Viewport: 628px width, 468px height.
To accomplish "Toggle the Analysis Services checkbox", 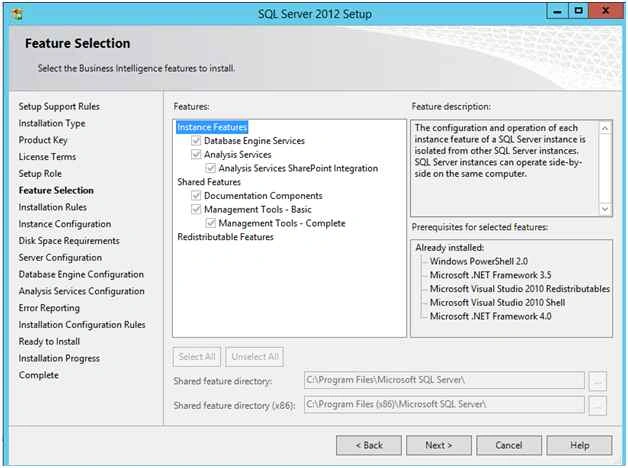I will pyautogui.click(x=196, y=154).
